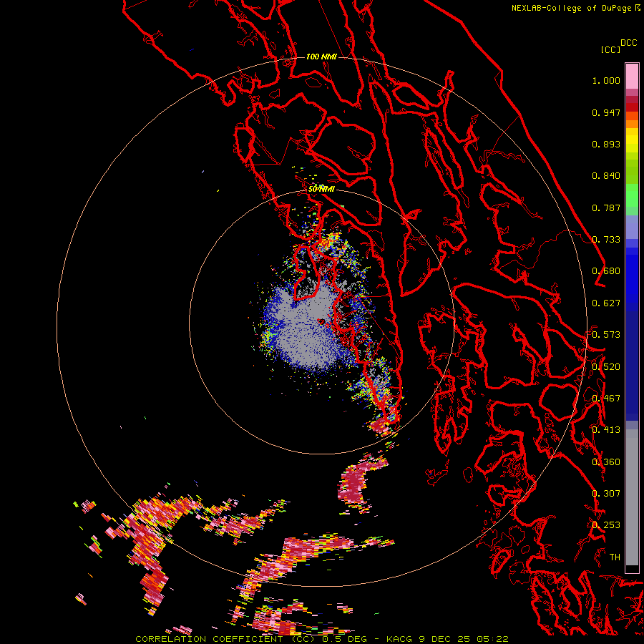Image resolution: width=644 pixels, height=644 pixels.
Task: Click the "DCC" label above color scale
Action: pyautogui.click(x=628, y=43)
